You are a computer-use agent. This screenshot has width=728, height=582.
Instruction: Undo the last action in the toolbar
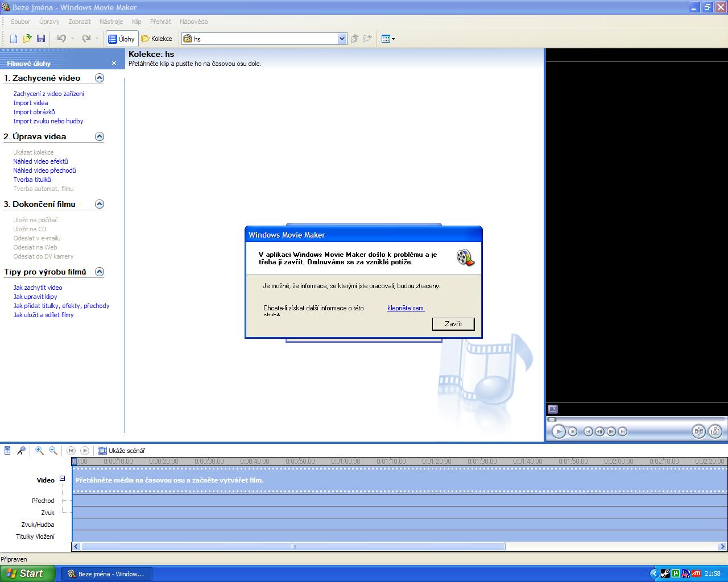tap(61, 39)
